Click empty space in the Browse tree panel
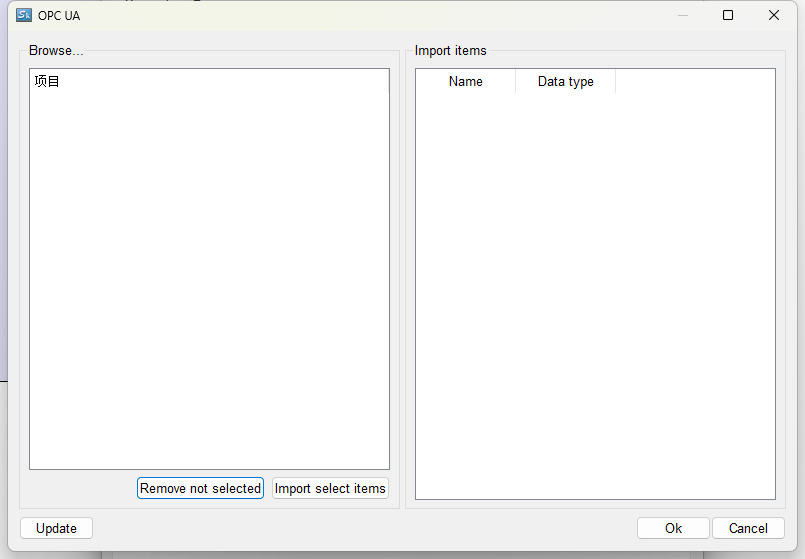Image resolution: width=805 pixels, height=559 pixels. coord(209,280)
